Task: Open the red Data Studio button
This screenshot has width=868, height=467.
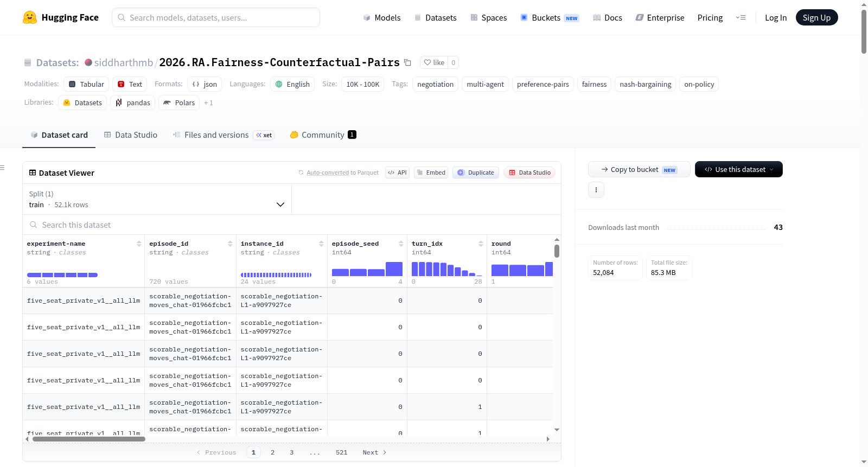Action: 529,172
